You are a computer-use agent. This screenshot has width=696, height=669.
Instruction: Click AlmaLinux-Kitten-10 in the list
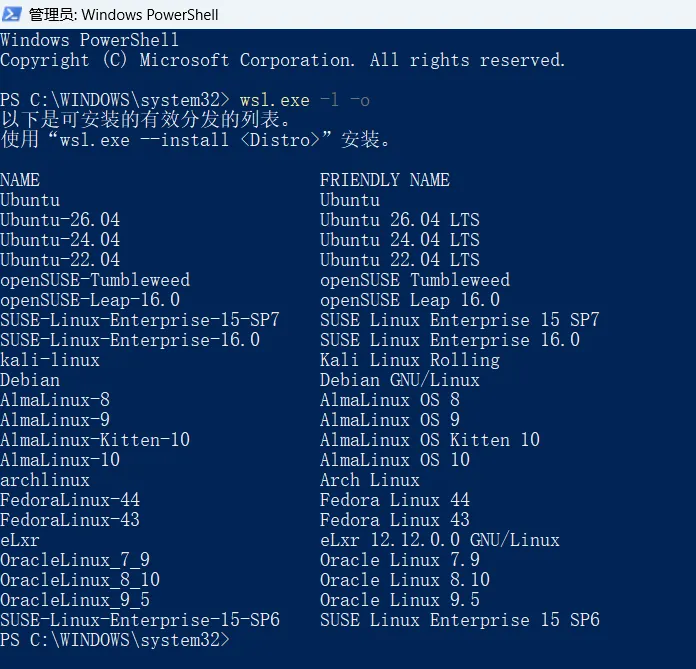pyautogui.click(x=95, y=440)
